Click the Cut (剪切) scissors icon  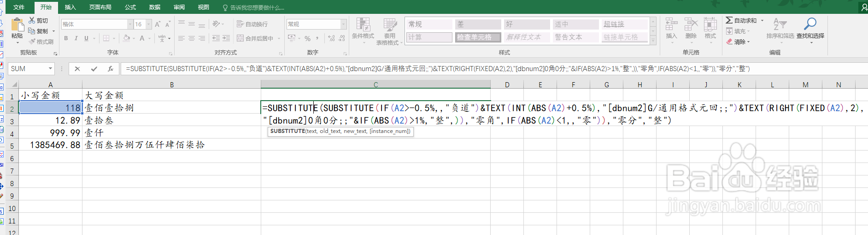[32, 20]
